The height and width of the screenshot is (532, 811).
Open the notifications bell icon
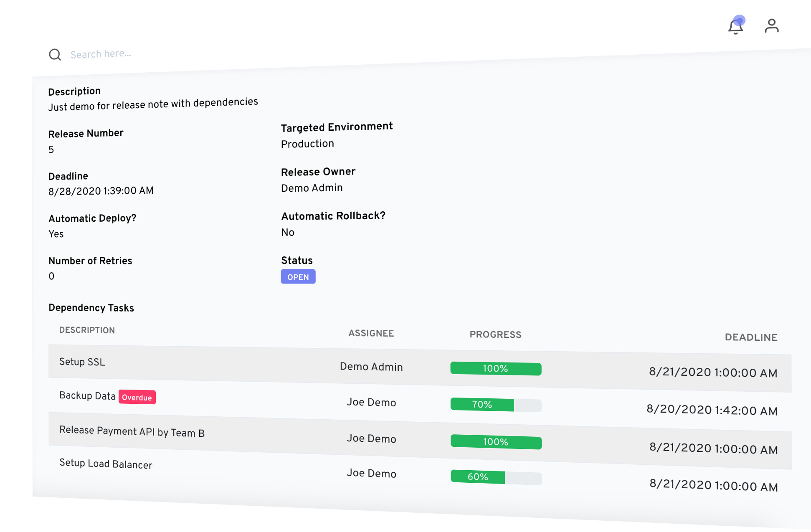pyautogui.click(x=735, y=27)
